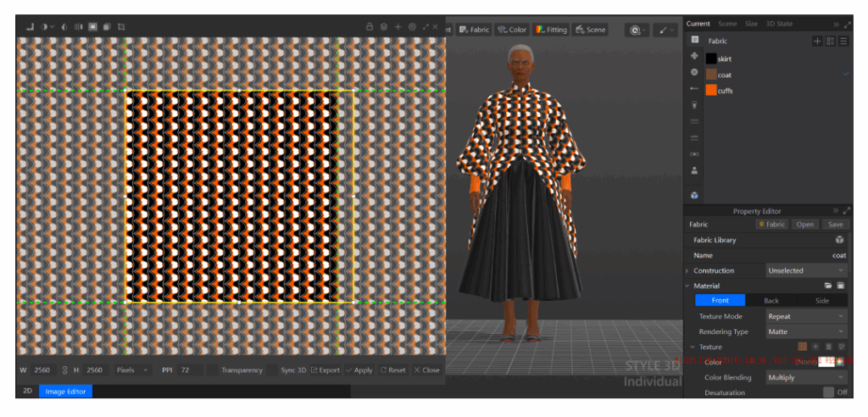The width and height of the screenshot is (868, 417).
Task: Open Fabric Library cube icon
Action: [x=840, y=240]
